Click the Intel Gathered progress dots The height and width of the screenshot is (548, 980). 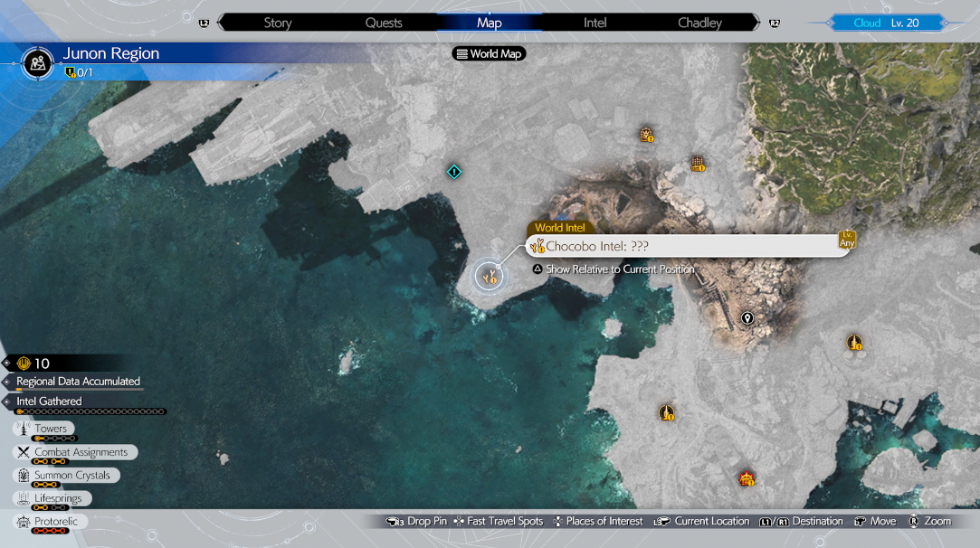point(90,411)
